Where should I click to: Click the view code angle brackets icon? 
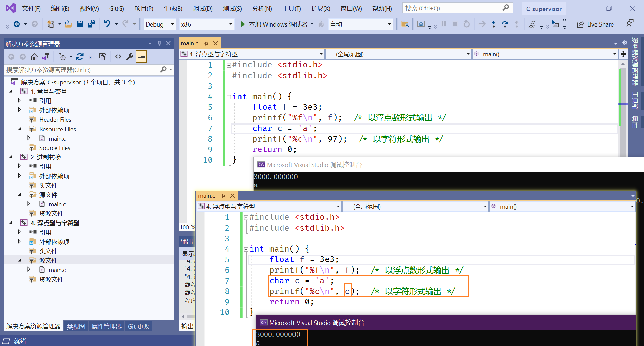[118, 57]
